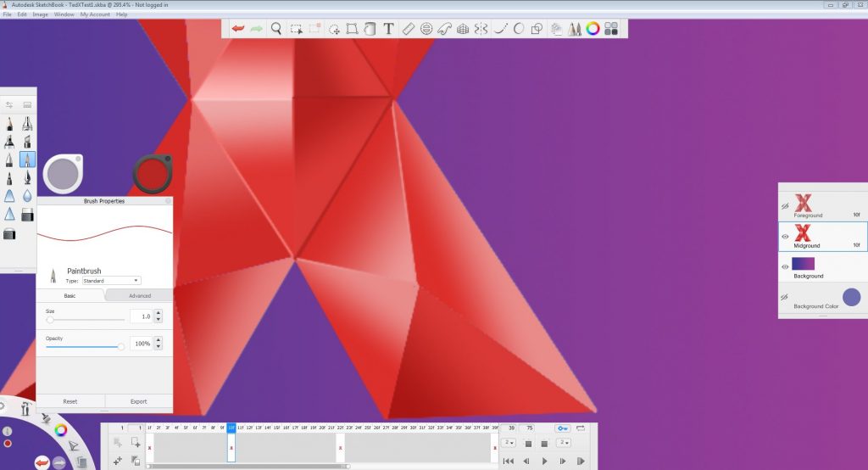
Task: Open the Brush Palette pencils icon
Action: click(x=575, y=29)
